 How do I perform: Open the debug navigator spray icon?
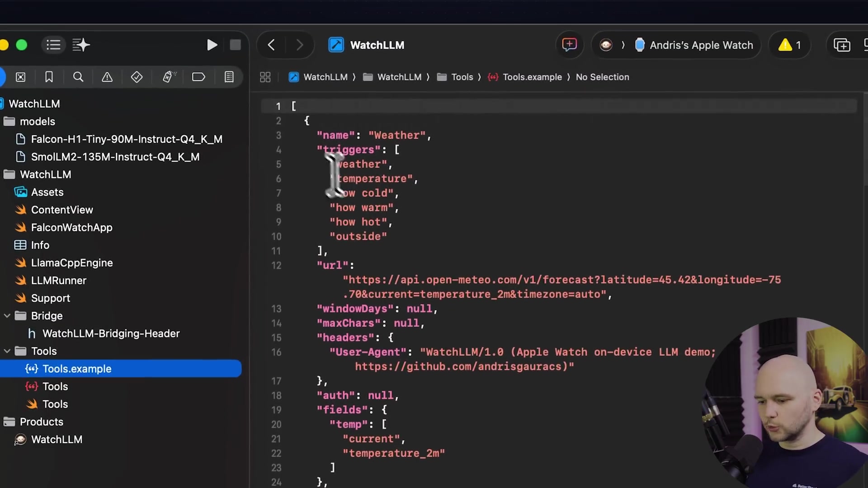[169, 77]
